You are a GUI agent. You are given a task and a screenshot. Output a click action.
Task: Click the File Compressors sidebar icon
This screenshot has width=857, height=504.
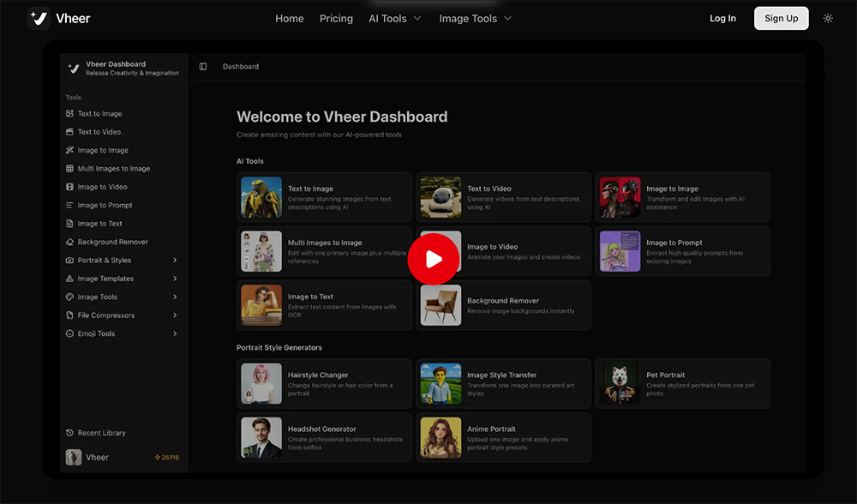[x=69, y=315]
